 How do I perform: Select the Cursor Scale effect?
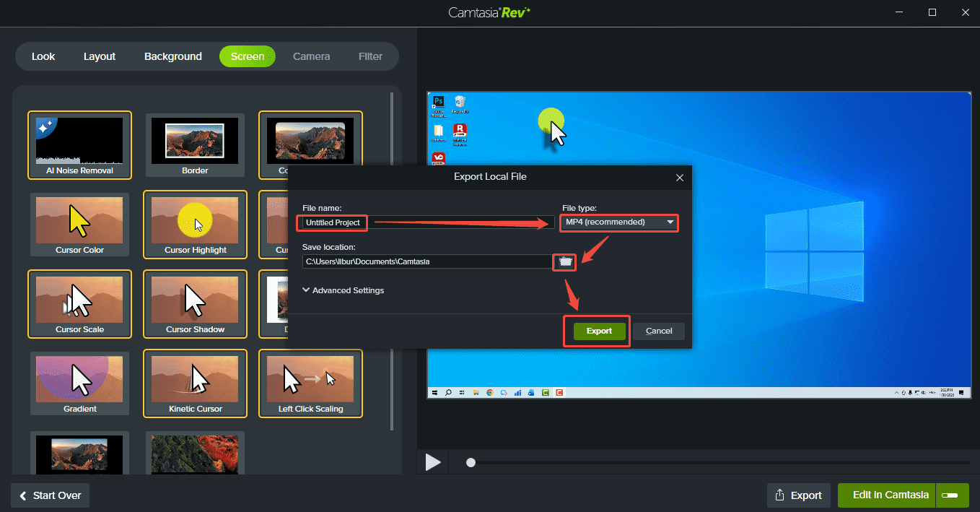[x=79, y=304]
